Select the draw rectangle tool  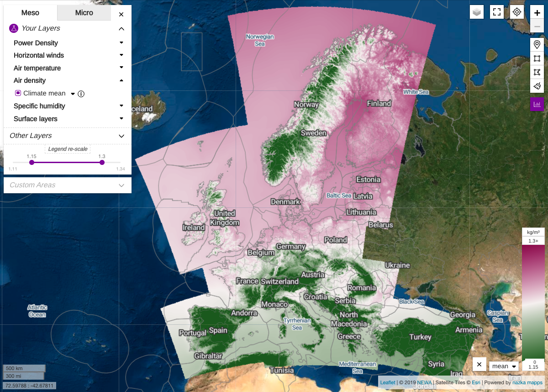coord(537,58)
